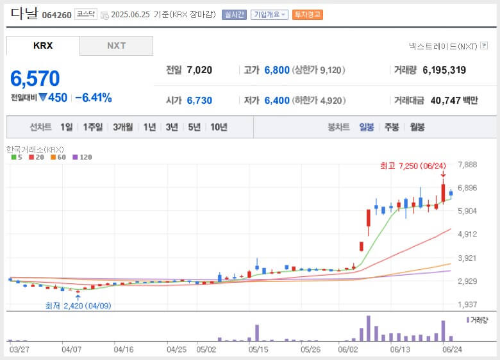Click the 최저 2,420 (04/09) marker
Viewport: 500px width, 360px height.
click(x=78, y=306)
